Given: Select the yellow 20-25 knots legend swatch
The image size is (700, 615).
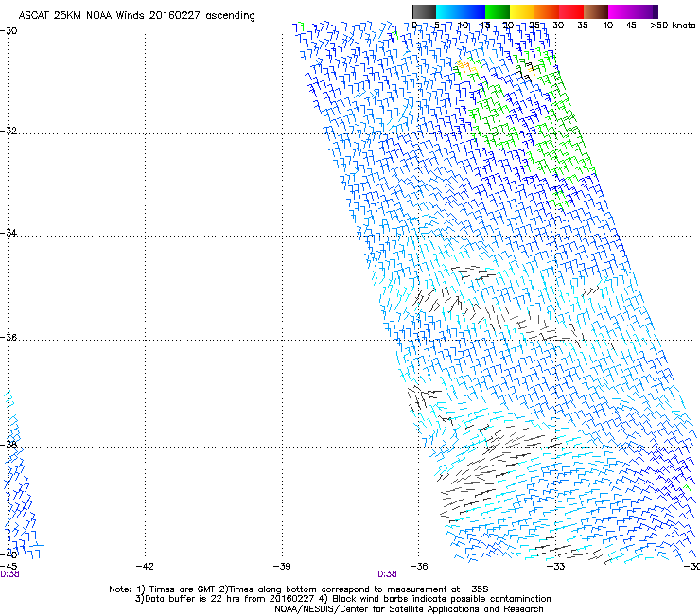Looking at the screenshot, I should tap(522, 11).
